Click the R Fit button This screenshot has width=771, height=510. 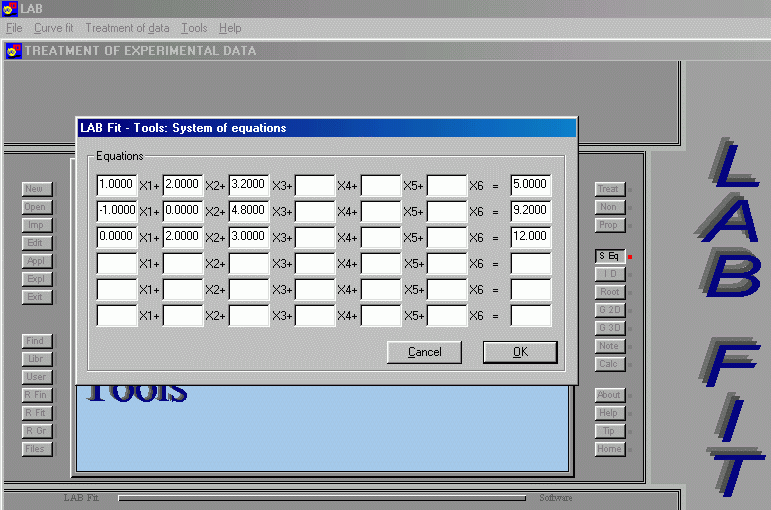(x=36, y=413)
